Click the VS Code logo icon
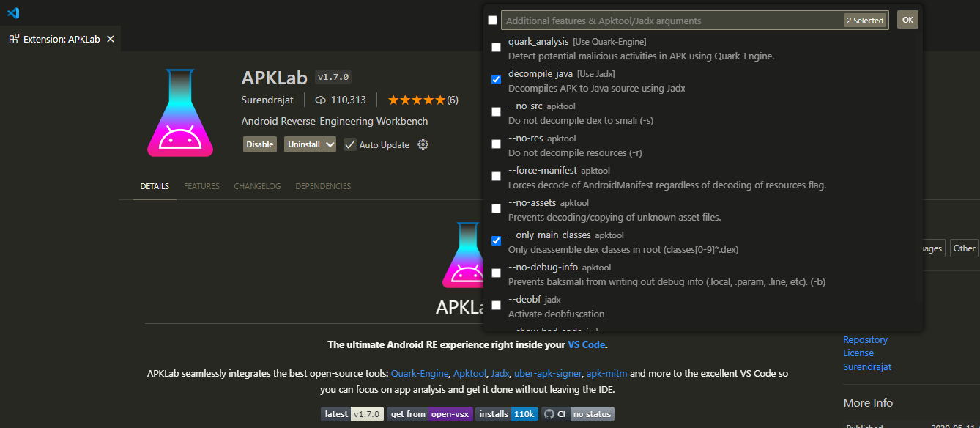 point(13,12)
